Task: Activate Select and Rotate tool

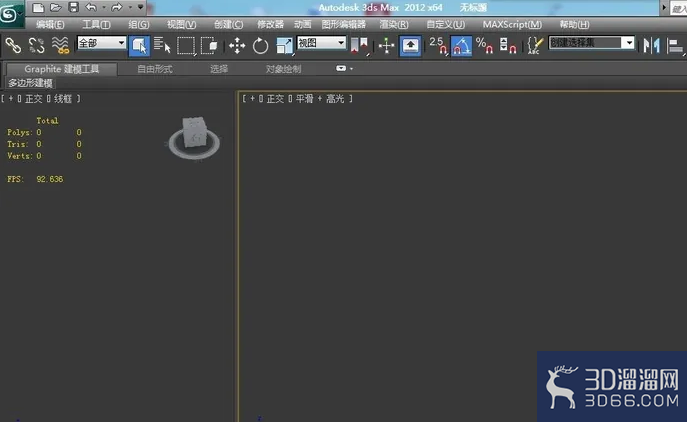Action: (260, 46)
